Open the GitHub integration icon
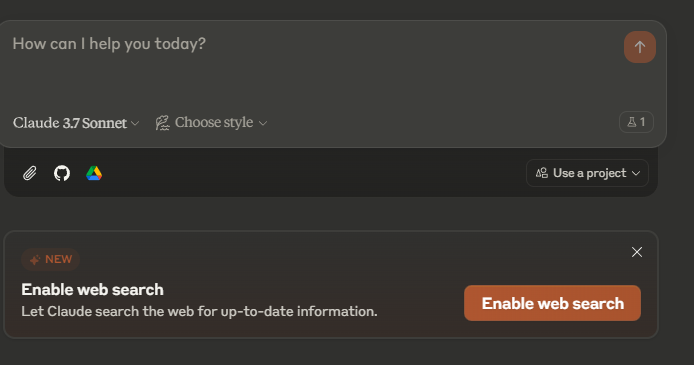The height and width of the screenshot is (365, 694). (62, 173)
